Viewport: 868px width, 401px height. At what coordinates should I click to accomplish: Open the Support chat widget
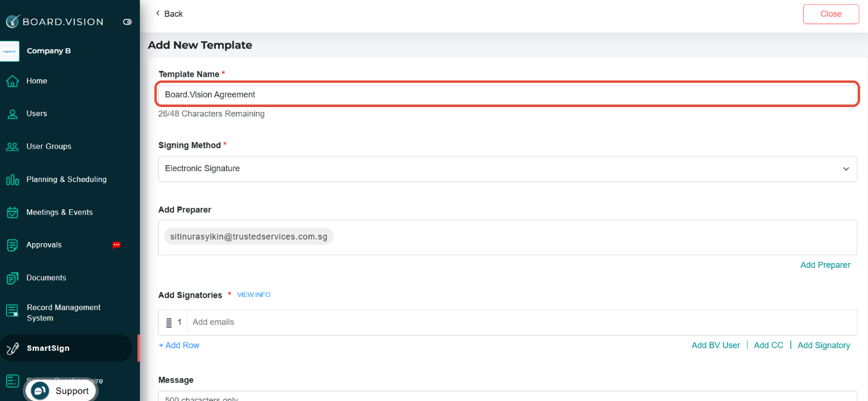pyautogui.click(x=60, y=391)
